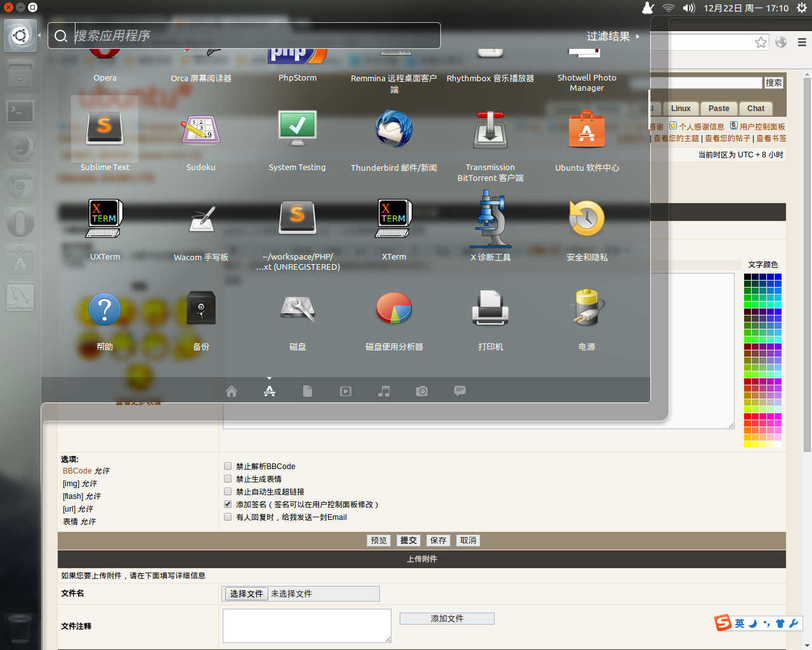Open the date and time indicator
This screenshot has width=812, height=650.
746,8
